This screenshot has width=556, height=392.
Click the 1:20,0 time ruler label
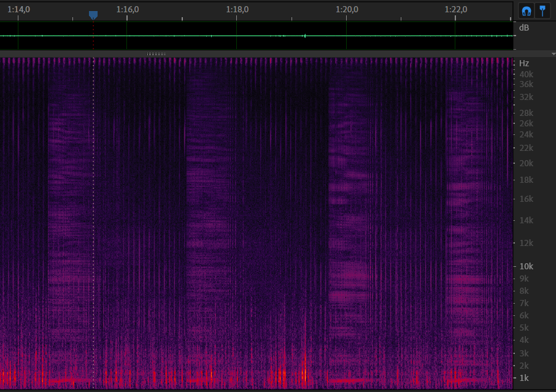coord(347,9)
